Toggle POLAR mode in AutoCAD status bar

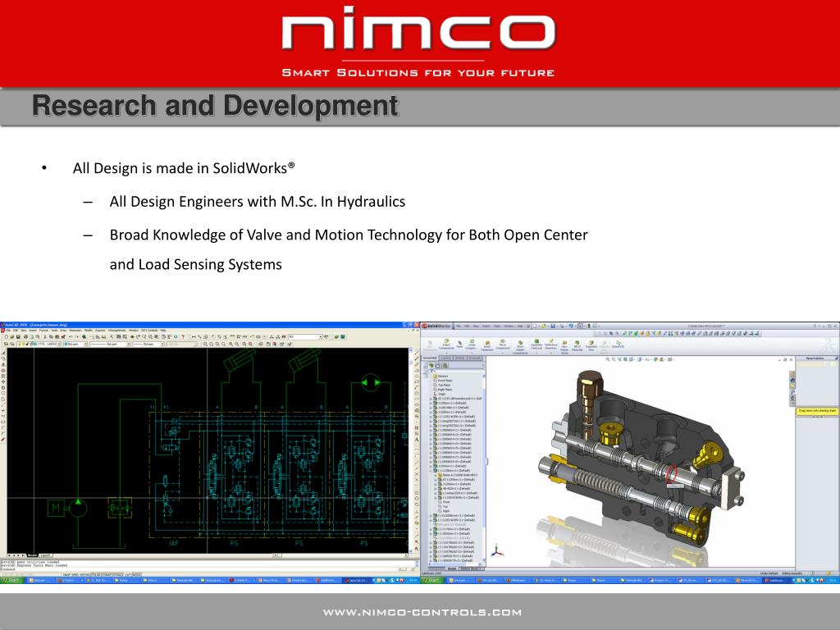96,575
